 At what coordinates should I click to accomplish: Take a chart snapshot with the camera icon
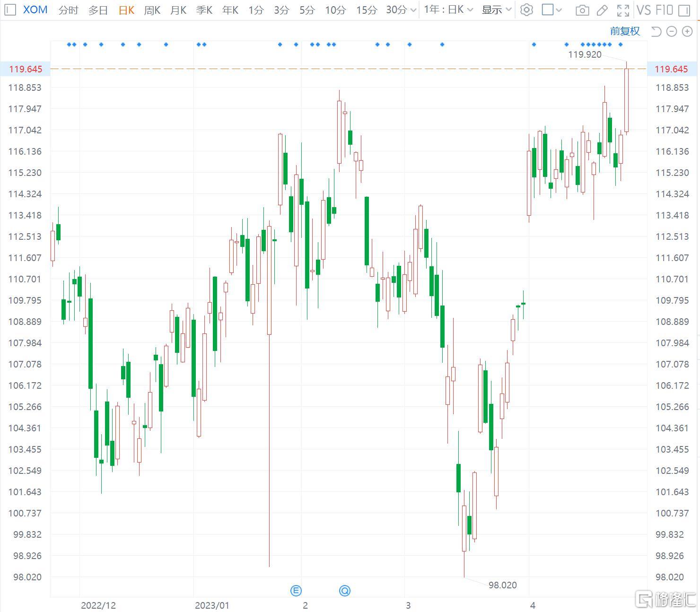(582, 10)
